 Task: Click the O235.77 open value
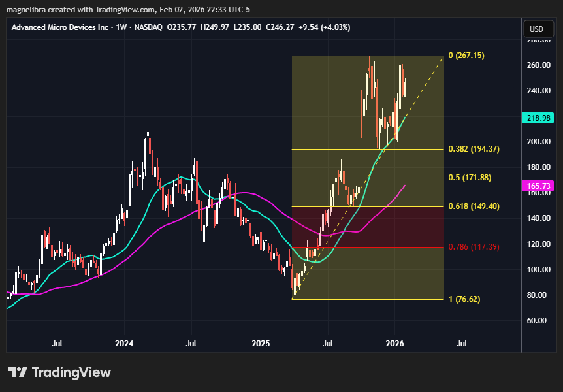(182, 27)
